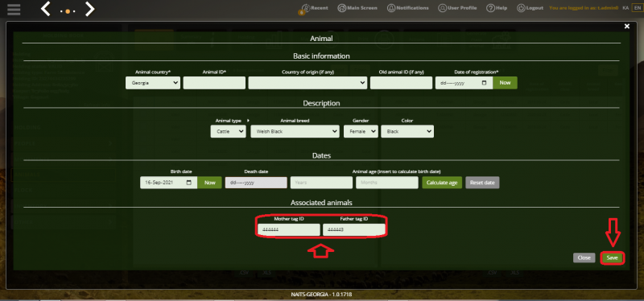This screenshot has height=301, width=644.
Task: Click the logged in as t.admin0 text
Action: [584, 8]
